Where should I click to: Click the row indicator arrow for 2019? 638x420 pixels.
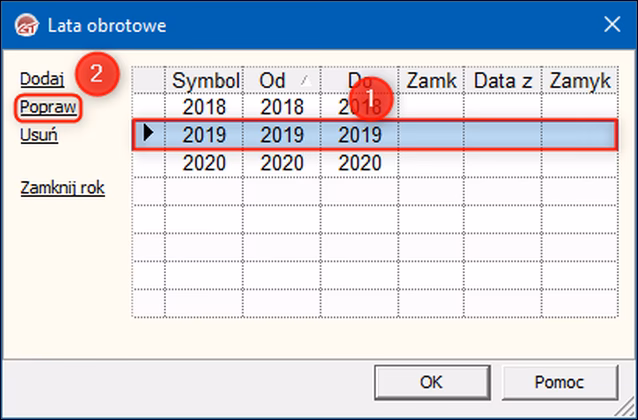point(149,135)
